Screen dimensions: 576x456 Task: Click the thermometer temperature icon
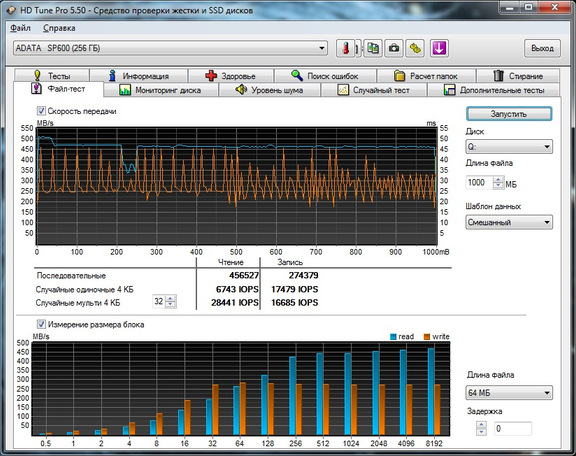[346, 49]
